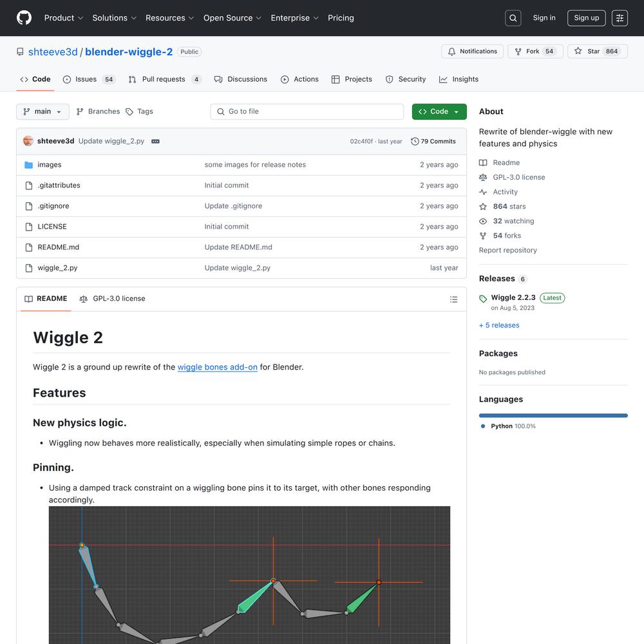Viewport: 644px width, 644px height.
Task: Click the law scale icon beside GPL-3.0 license in About
Action: pyautogui.click(x=483, y=178)
